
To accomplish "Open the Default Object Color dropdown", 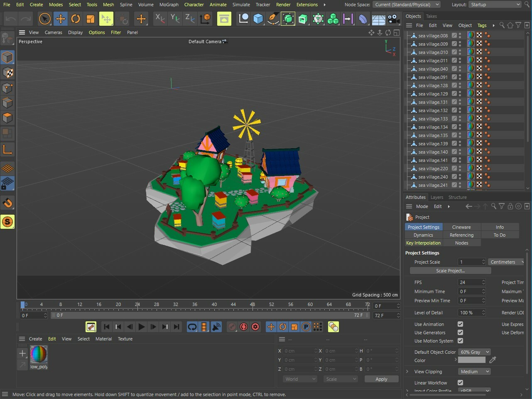I will click(475, 352).
